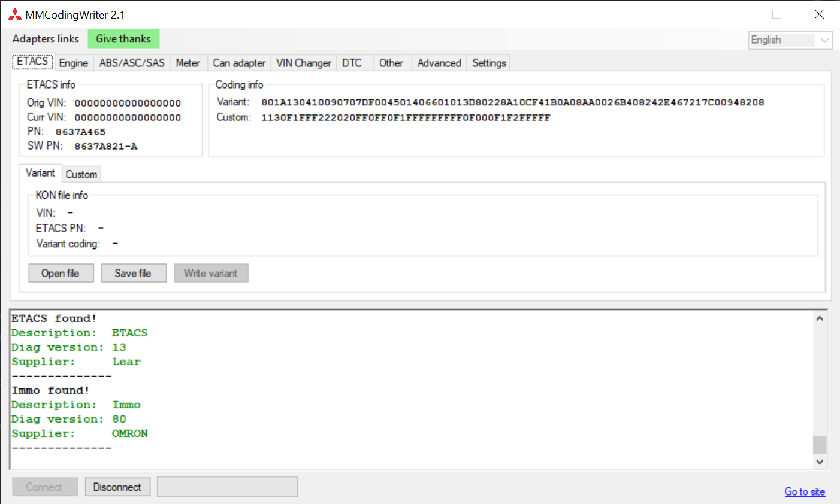Click the MMCodingWriter logo icon in title bar
Image resolution: width=840 pixels, height=504 pixels.
click(15, 14)
